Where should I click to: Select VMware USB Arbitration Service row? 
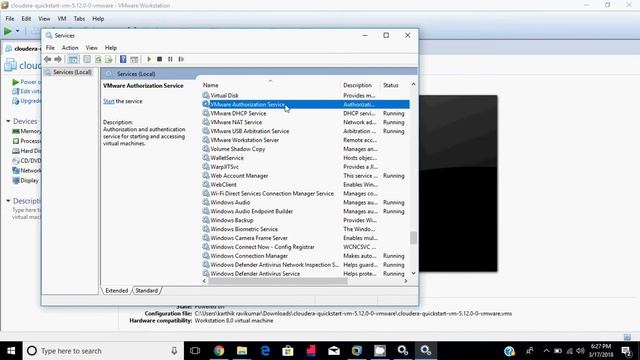click(x=305, y=131)
